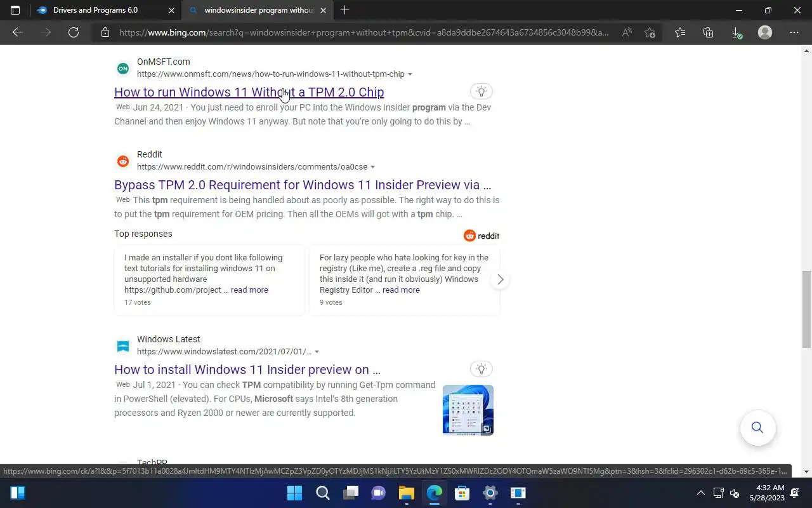Click the 'Windows Latest' site name
812x508 pixels.
click(x=169, y=339)
